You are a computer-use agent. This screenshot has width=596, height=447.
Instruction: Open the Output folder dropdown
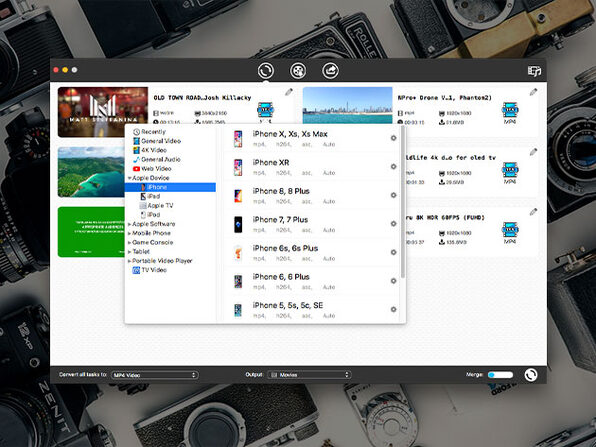[x=309, y=375]
